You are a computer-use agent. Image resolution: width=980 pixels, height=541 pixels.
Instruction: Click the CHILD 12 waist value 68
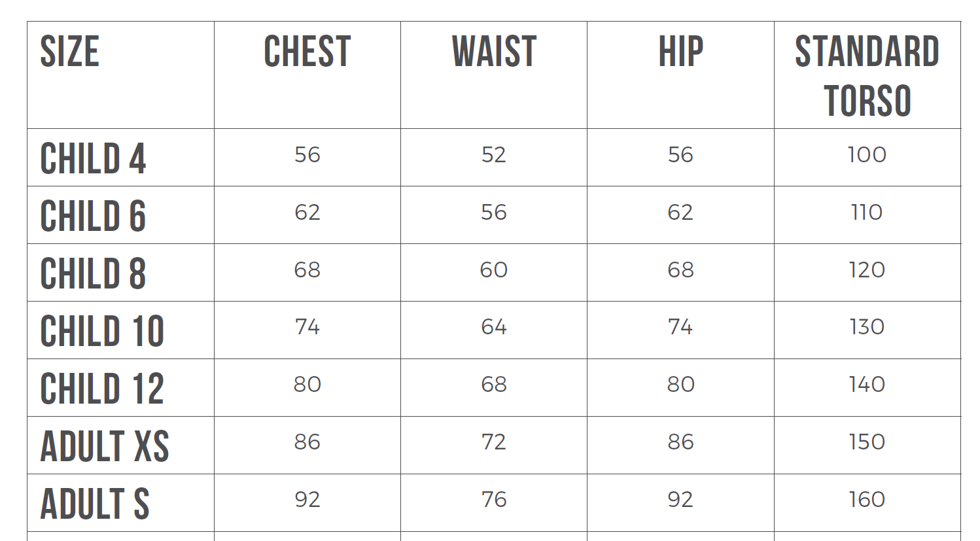494,385
